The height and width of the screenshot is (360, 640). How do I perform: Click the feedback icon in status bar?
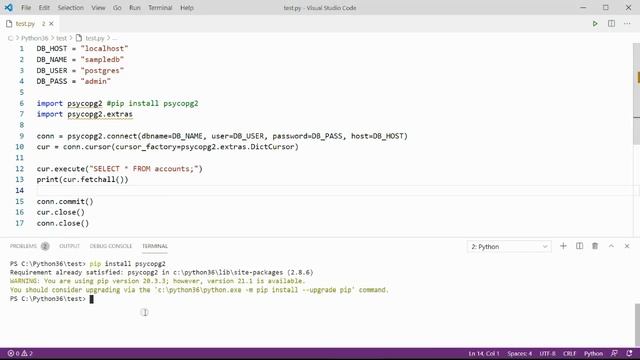pos(614,353)
